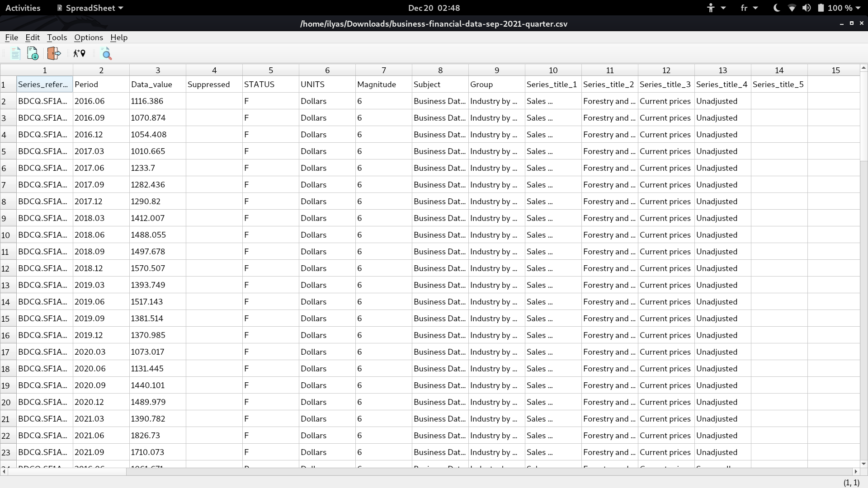Expand the SpreadSheet application menu
The width and height of the screenshot is (868, 488).
point(90,8)
